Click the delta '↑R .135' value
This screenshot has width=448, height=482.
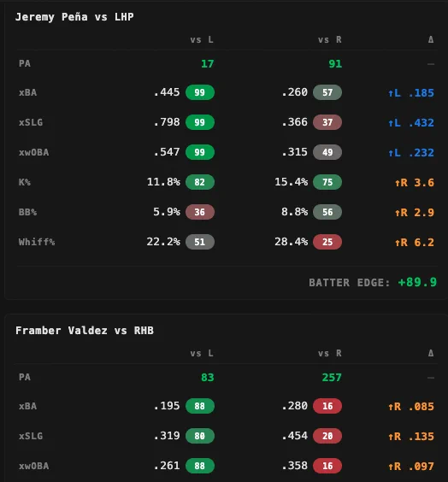[410, 437]
